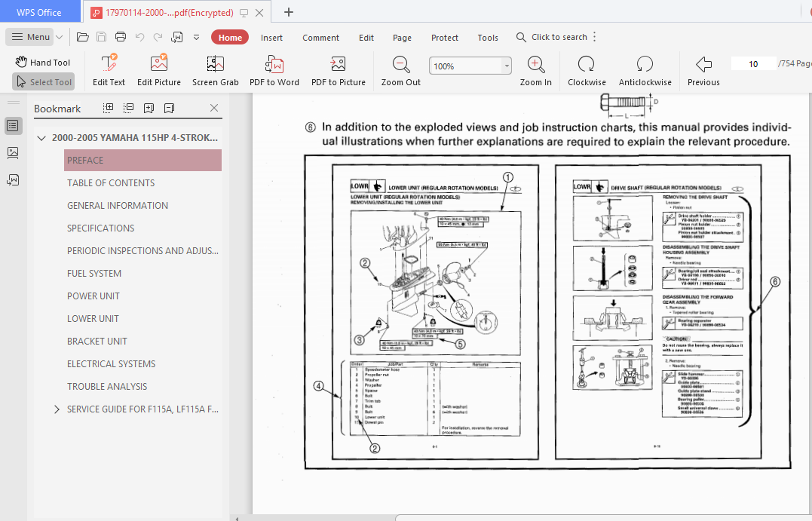Click the Zoom Out button
This screenshot has height=521, width=812.
[401, 70]
